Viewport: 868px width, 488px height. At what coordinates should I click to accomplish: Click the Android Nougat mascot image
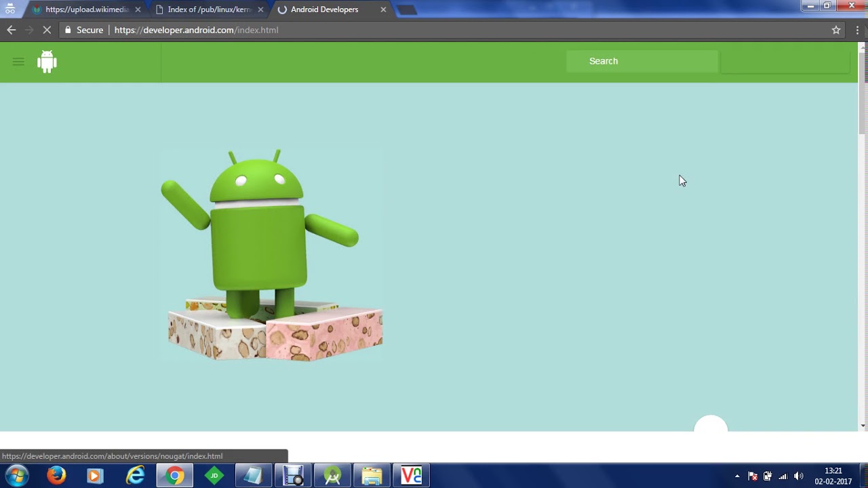[272, 255]
